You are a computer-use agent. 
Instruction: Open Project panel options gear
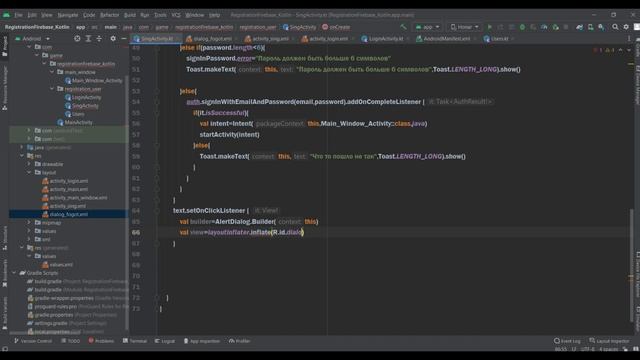[113, 38]
